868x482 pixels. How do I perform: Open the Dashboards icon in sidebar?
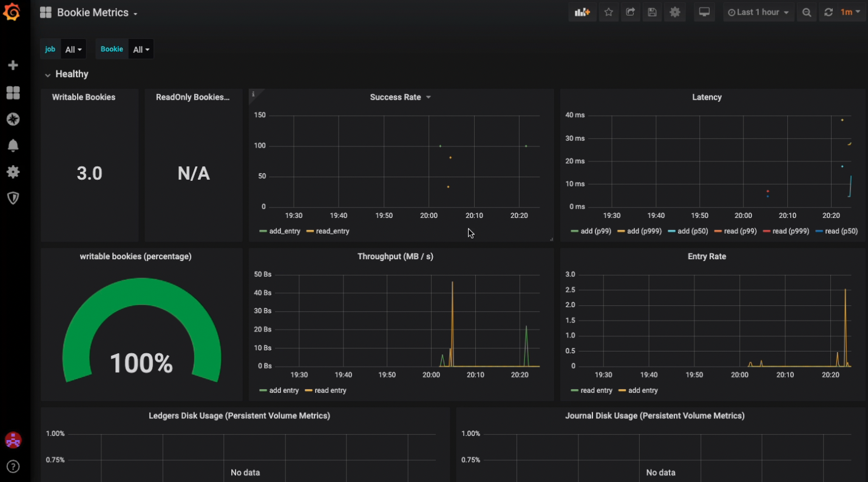(x=13, y=92)
